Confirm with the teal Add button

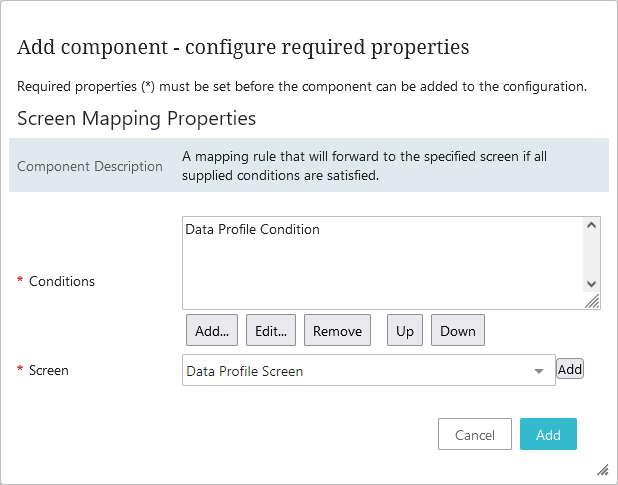point(548,434)
